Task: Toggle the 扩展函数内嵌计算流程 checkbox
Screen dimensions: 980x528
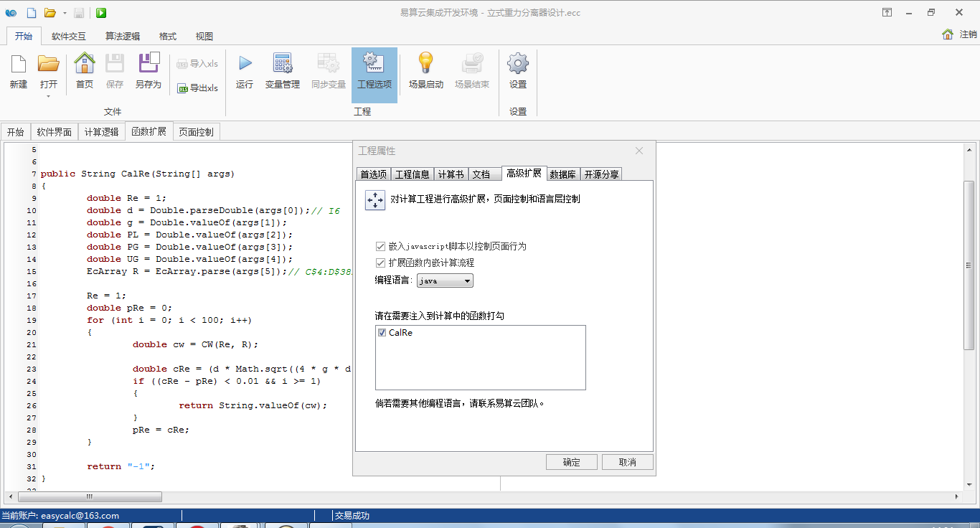Action: coord(380,263)
